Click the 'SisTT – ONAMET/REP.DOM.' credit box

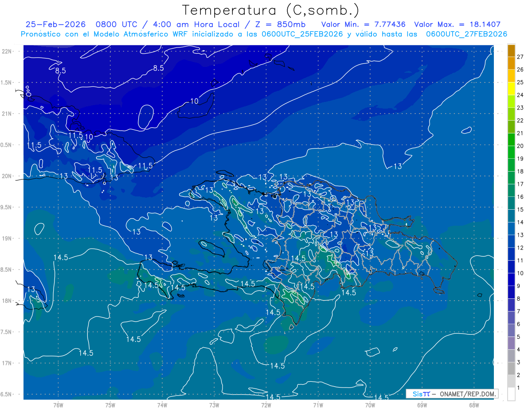click(452, 394)
